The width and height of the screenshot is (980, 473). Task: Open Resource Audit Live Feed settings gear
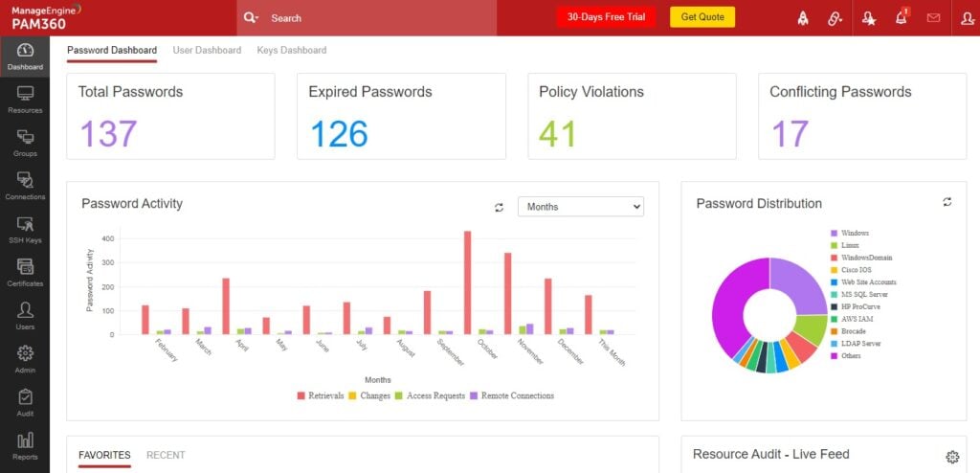click(952, 457)
